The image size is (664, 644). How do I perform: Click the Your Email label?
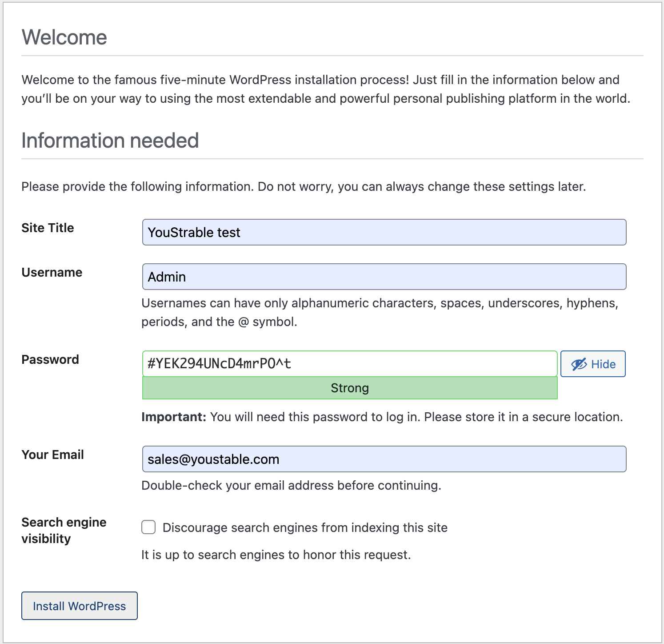point(52,455)
